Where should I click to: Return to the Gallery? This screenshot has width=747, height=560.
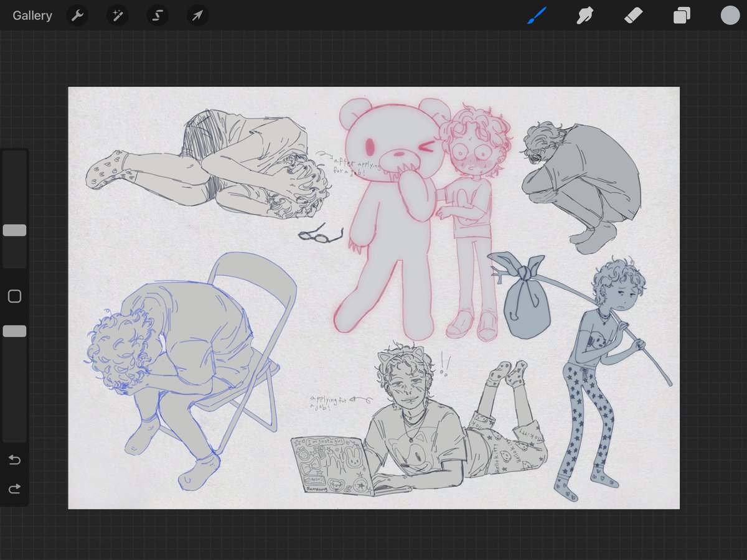32,16
